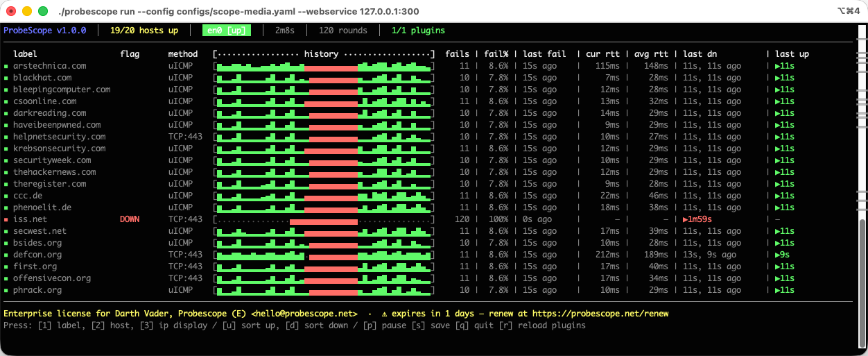
Task: Click the up-arrow 11s in blackhat.com row
Action: click(x=785, y=78)
